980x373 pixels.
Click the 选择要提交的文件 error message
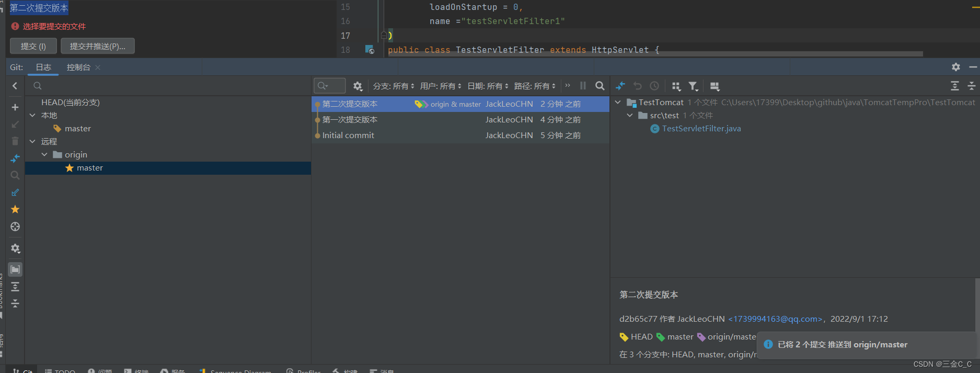tap(54, 26)
